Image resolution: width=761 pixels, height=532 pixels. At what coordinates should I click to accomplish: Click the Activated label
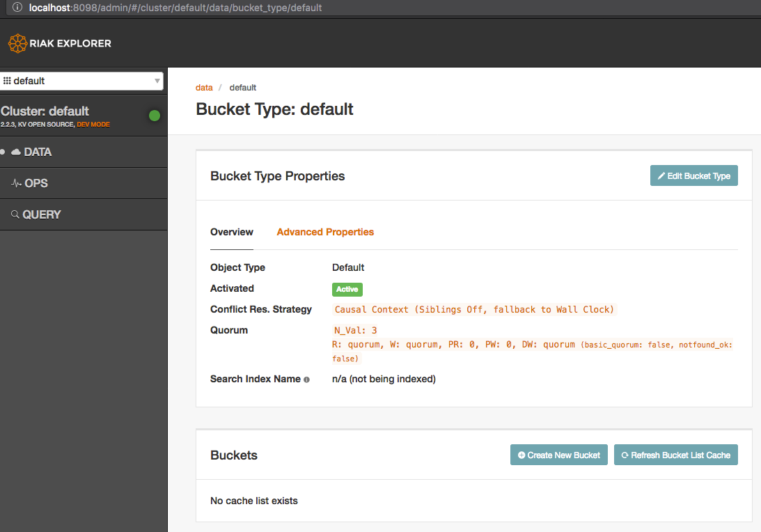(232, 288)
